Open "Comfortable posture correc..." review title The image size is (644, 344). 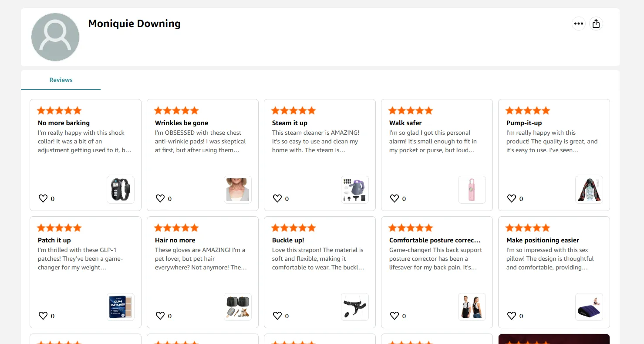tap(435, 240)
